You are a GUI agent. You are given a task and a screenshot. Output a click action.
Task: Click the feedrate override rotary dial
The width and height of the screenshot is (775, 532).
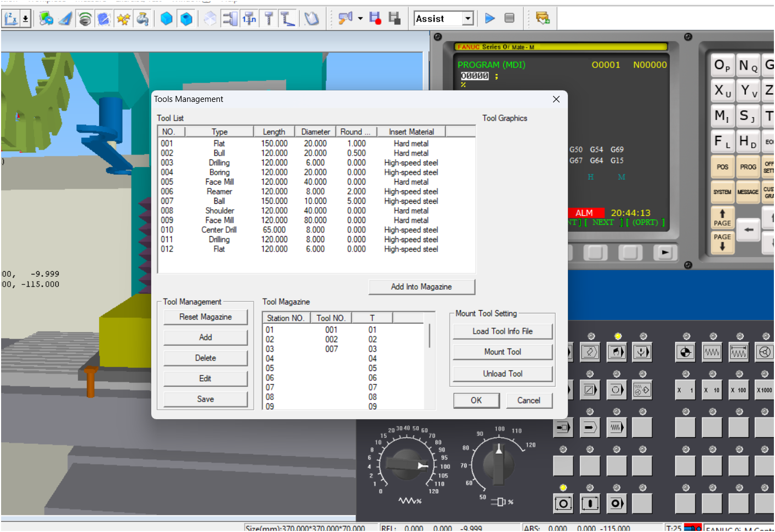(x=407, y=466)
